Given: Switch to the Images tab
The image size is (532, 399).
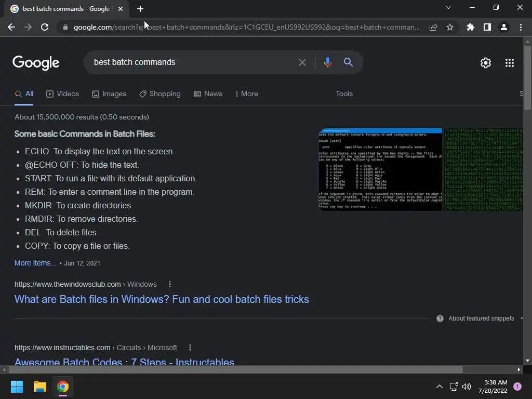Looking at the screenshot, I should click(x=109, y=94).
